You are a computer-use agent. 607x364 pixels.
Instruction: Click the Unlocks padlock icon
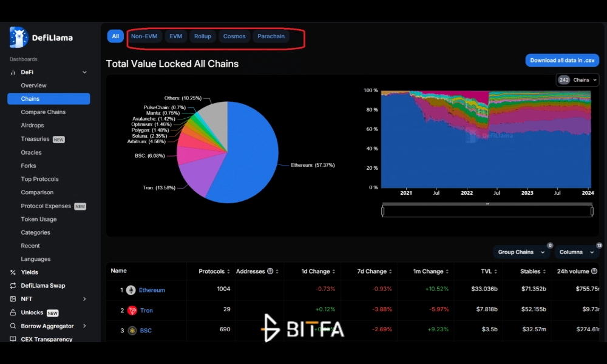pyautogui.click(x=13, y=312)
